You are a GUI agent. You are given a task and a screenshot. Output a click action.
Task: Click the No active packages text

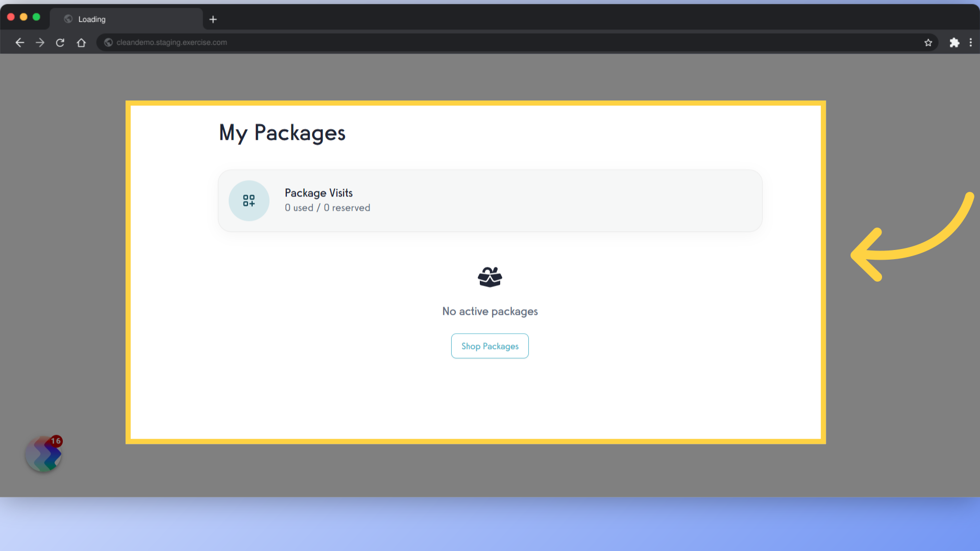coord(489,311)
